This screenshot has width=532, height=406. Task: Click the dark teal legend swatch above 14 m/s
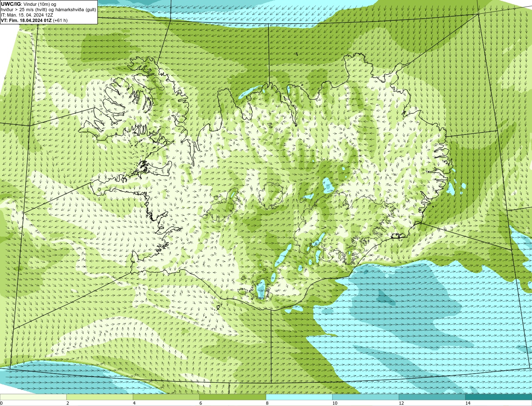click(499, 397)
